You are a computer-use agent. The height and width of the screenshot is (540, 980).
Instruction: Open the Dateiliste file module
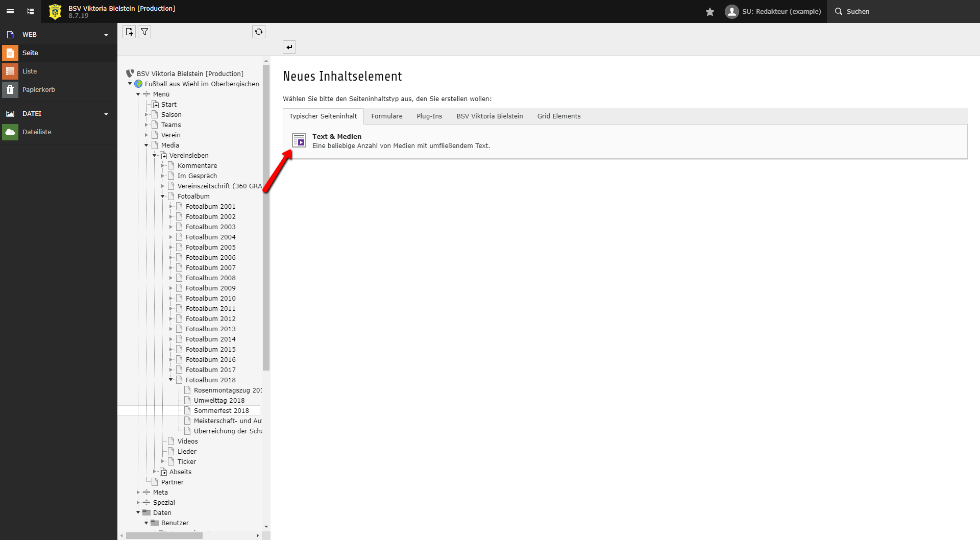tap(37, 132)
